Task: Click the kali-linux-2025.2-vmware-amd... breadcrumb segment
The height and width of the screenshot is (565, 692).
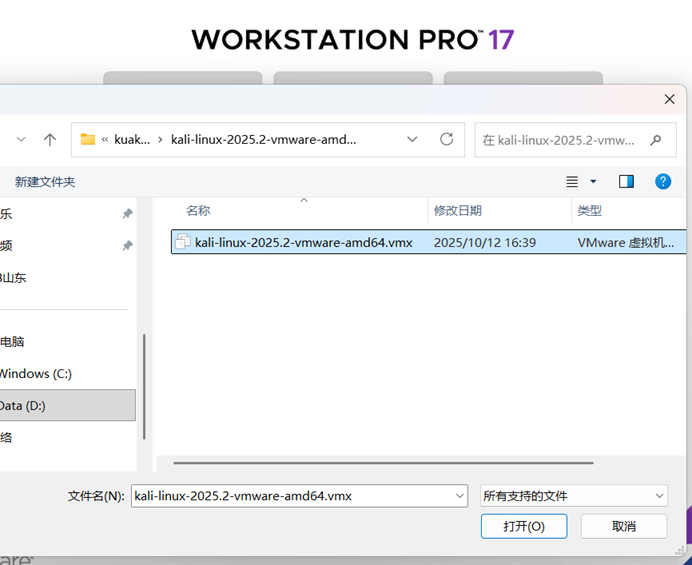Action: 263,140
